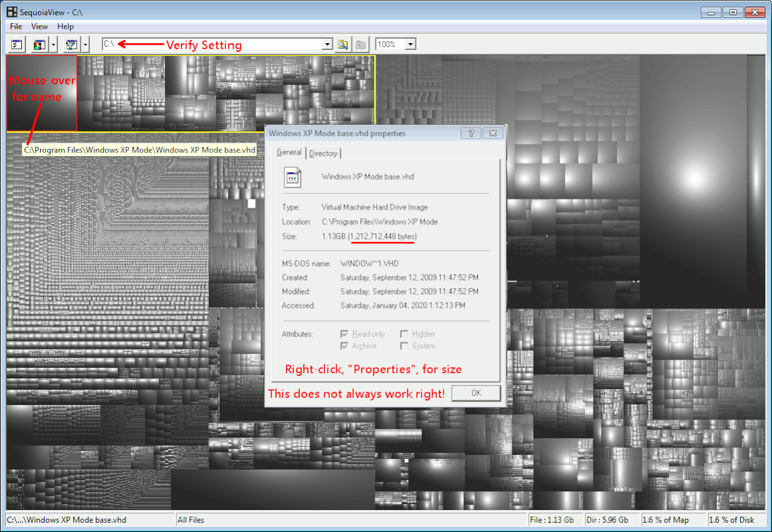Image resolution: width=772 pixels, height=532 pixels.
Task: Click the accessed date January 04, 2020
Action: click(x=403, y=306)
